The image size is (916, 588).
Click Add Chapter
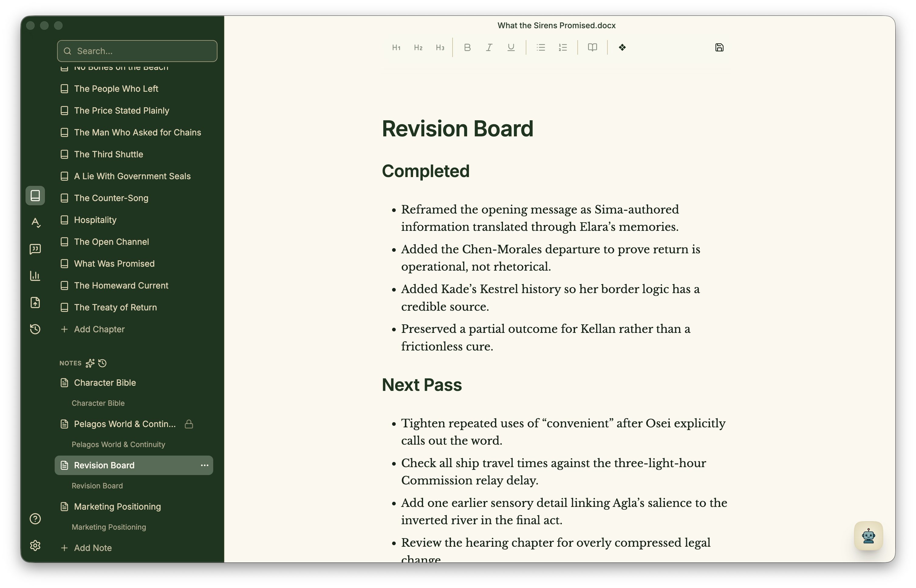pyautogui.click(x=134, y=329)
